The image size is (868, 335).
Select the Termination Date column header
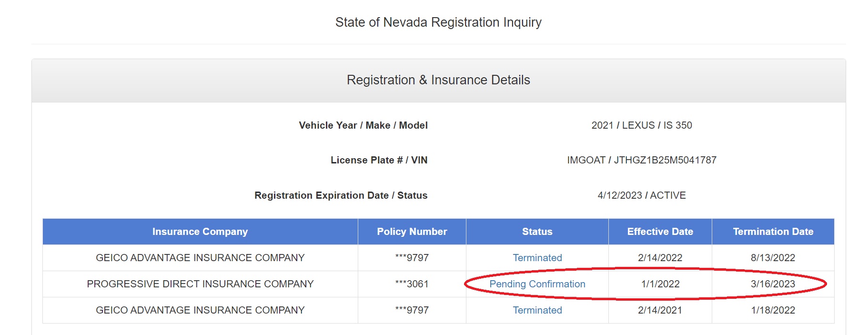tap(773, 232)
